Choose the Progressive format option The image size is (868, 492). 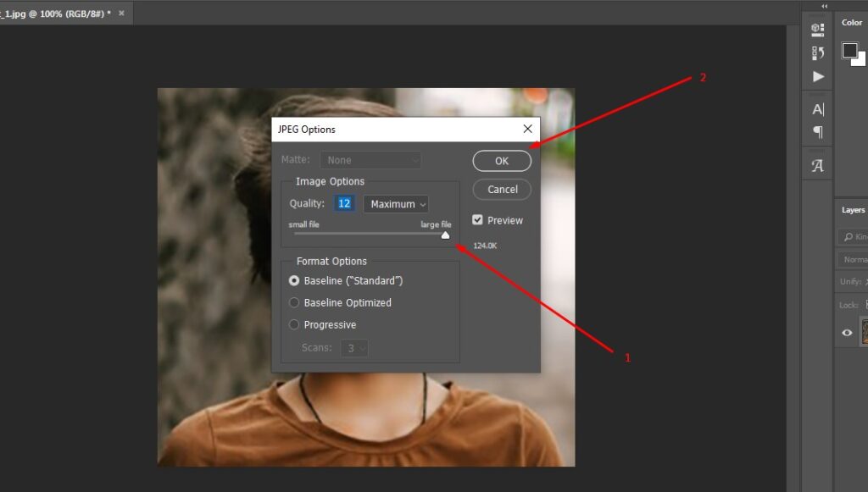point(294,324)
